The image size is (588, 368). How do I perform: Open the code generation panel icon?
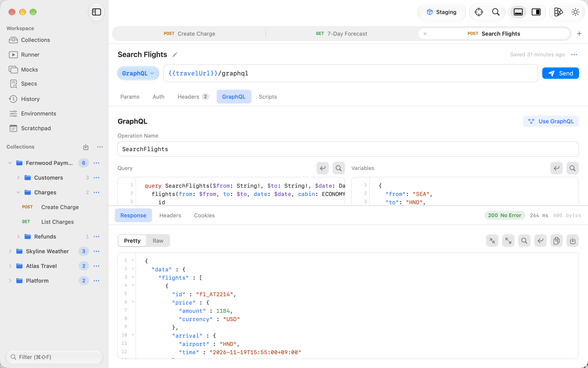click(x=558, y=12)
